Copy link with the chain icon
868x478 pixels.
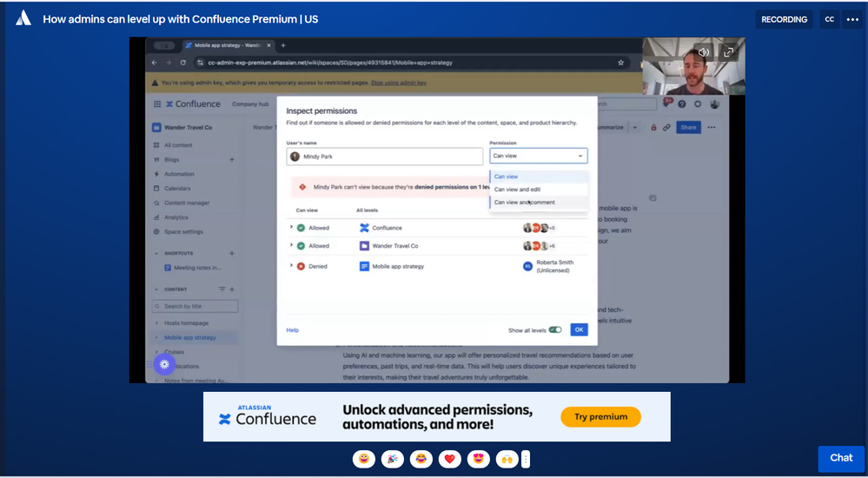pos(666,128)
